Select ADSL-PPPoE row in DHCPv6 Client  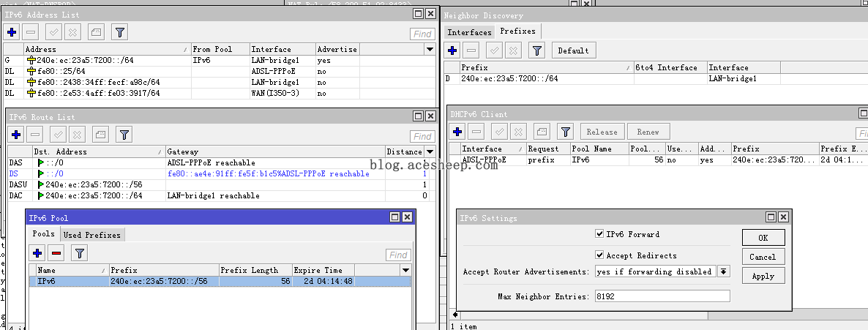pos(659,160)
